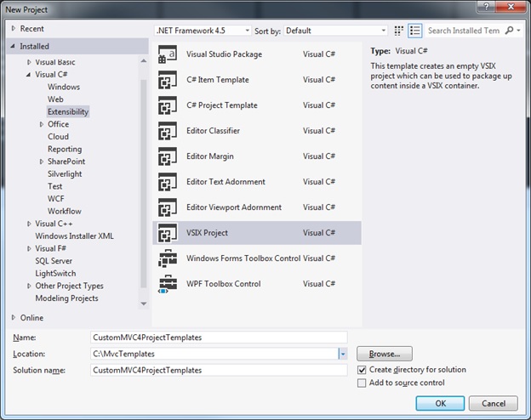The height and width of the screenshot is (420, 531).
Task: Enable Add to source control checkbox
Action: (363, 383)
